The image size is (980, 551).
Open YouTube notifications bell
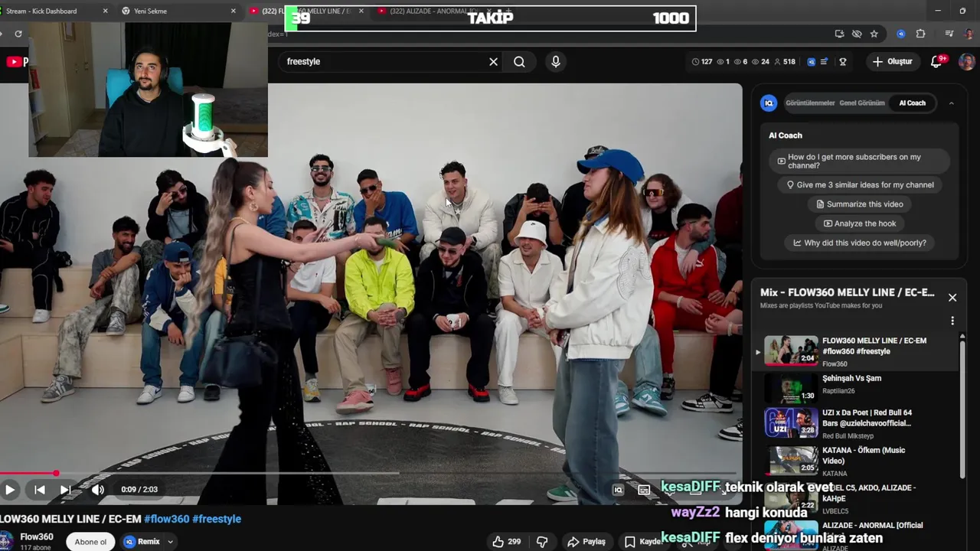(x=936, y=62)
